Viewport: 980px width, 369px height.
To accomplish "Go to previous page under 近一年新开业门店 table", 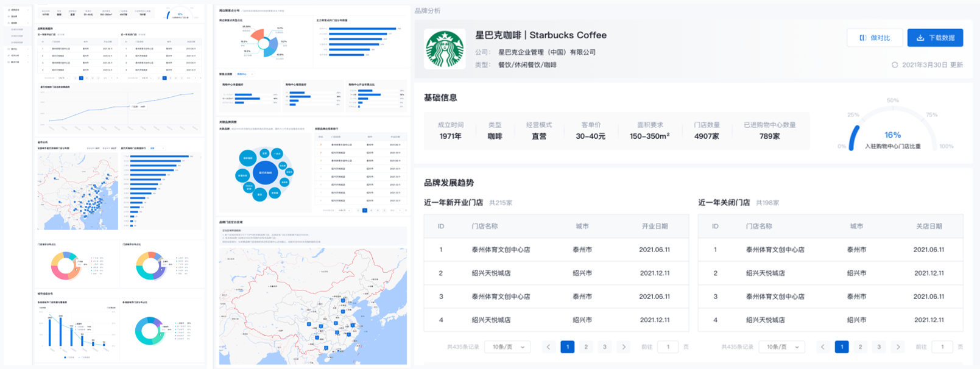I will (548, 347).
